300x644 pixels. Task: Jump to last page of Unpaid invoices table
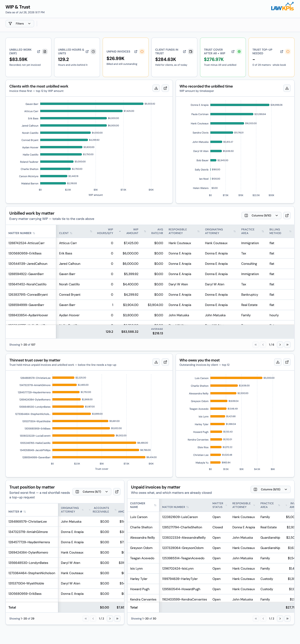(287, 618)
